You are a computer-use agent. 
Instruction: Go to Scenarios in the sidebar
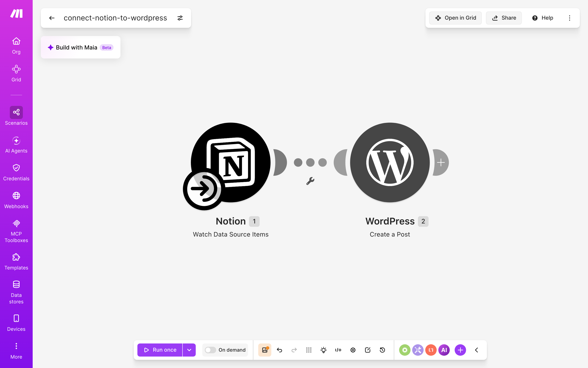pos(16,116)
